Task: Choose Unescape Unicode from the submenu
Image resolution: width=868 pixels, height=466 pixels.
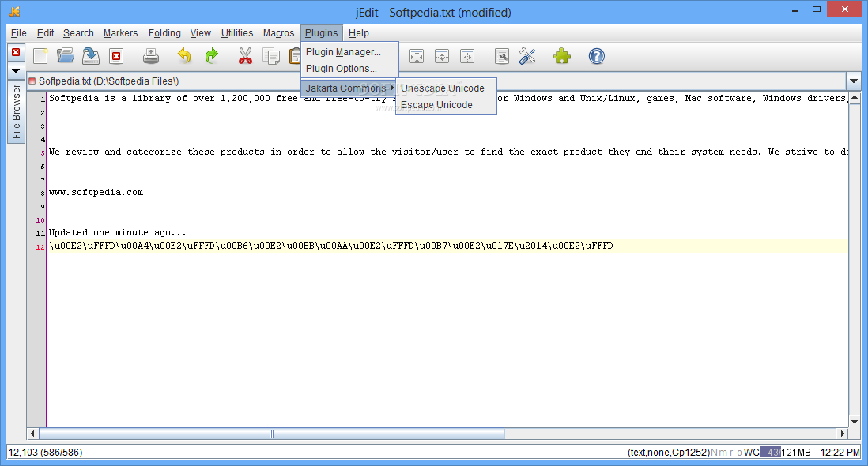Action: (446, 88)
